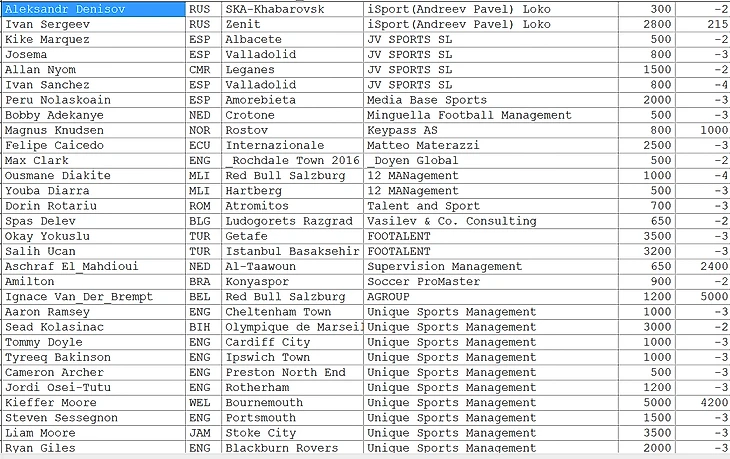Select the Amilton name cell

point(94,282)
